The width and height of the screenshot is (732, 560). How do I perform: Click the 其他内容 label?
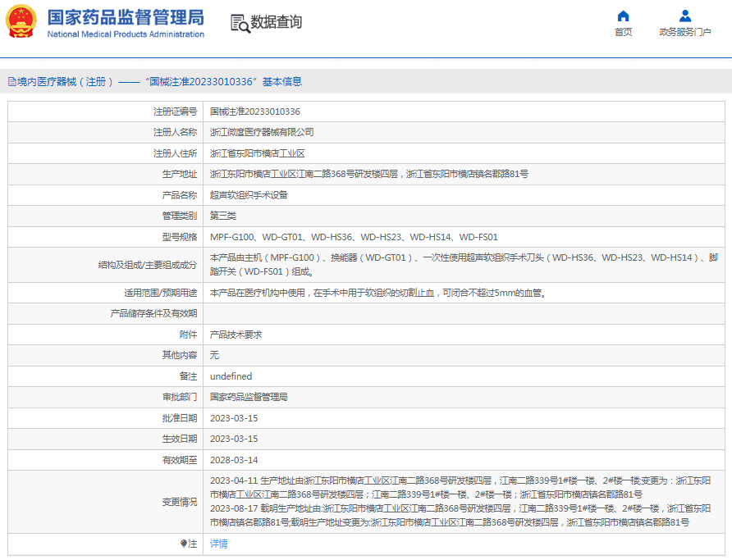click(x=179, y=355)
